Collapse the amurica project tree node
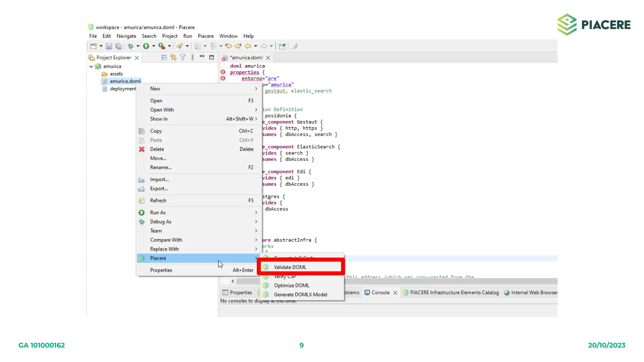644x362 pixels. coord(91,66)
